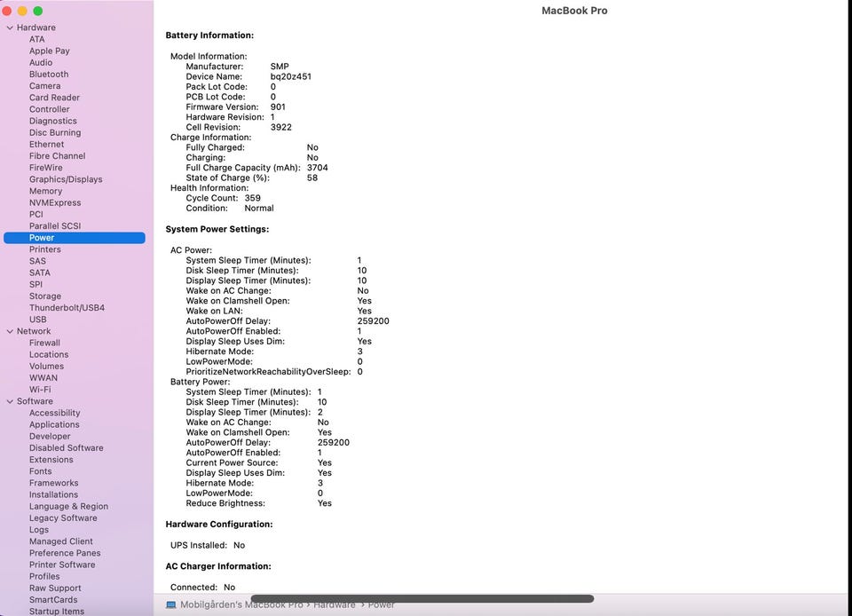Click the yellow minimize window button
The height and width of the screenshot is (616, 852).
[x=22, y=11]
